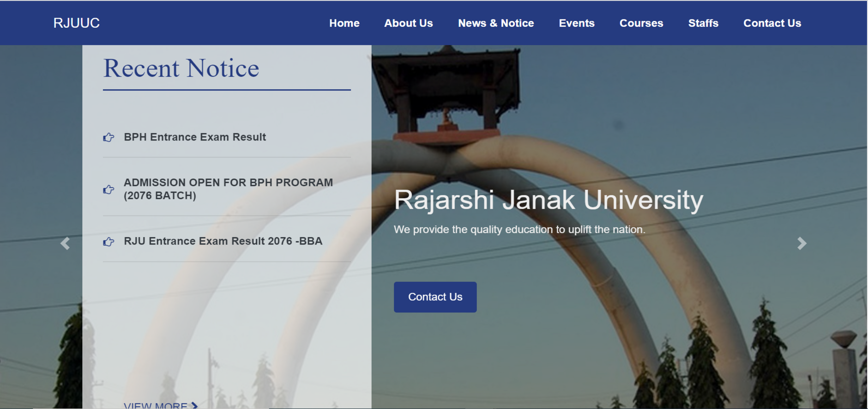The width and height of the screenshot is (868, 409).
Task: Click the Rajarshi Janak University slide heading
Action: (x=548, y=200)
